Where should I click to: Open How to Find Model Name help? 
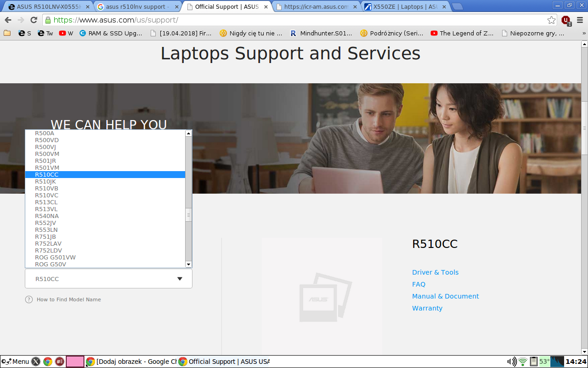click(69, 299)
